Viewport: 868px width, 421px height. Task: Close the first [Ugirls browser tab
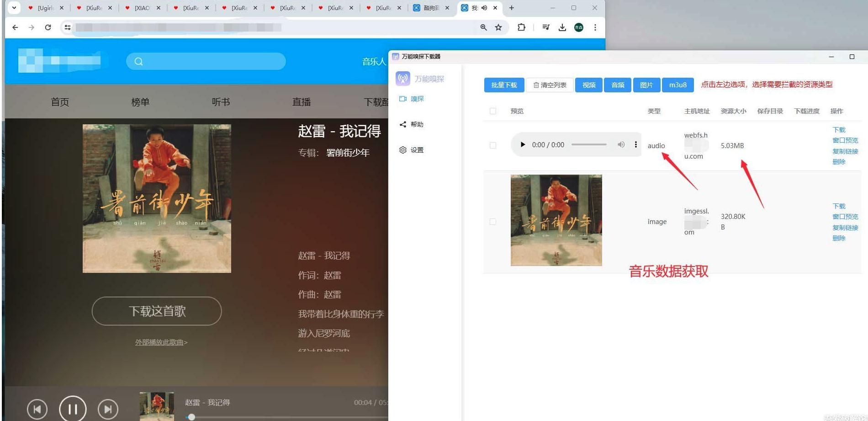[x=62, y=8]
